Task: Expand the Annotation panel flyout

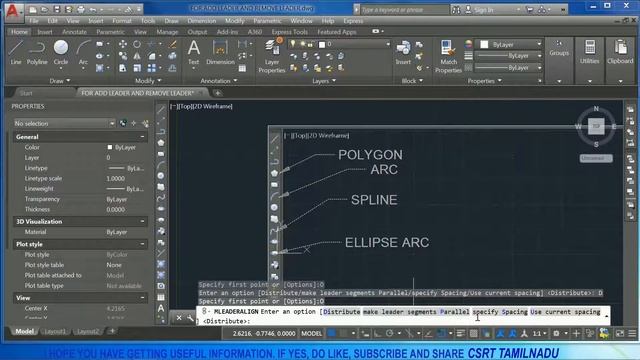Action: click(x=219, y=81)
